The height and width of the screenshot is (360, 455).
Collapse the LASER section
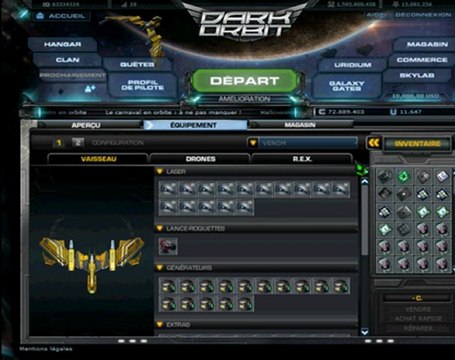tap(160, 171)
